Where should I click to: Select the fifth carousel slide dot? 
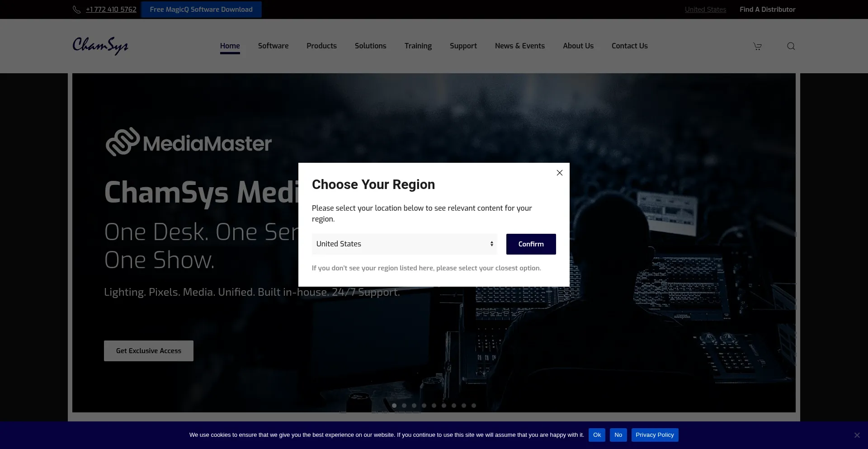pos(434,406)
